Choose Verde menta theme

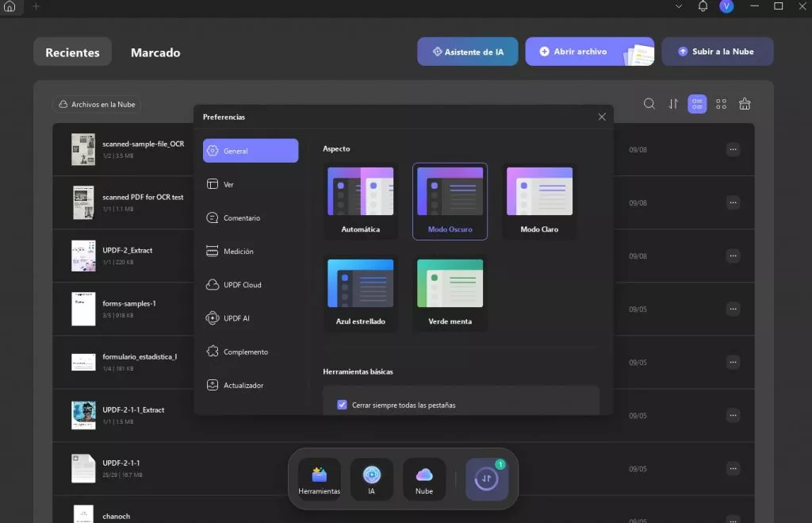(x=450, y=294)
